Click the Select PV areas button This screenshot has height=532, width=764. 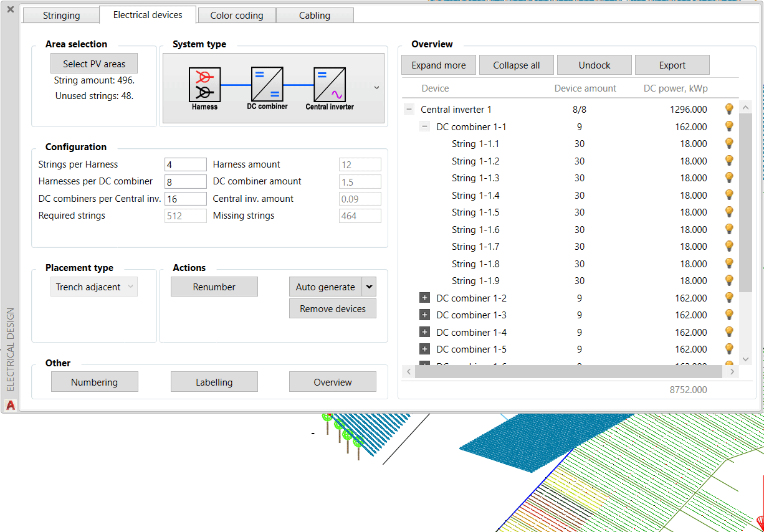point(94,64)
